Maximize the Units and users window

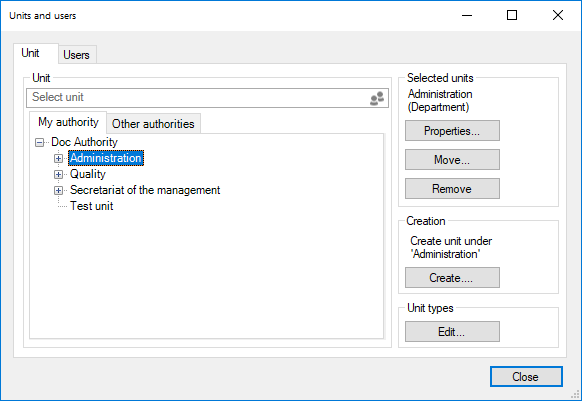512,15
